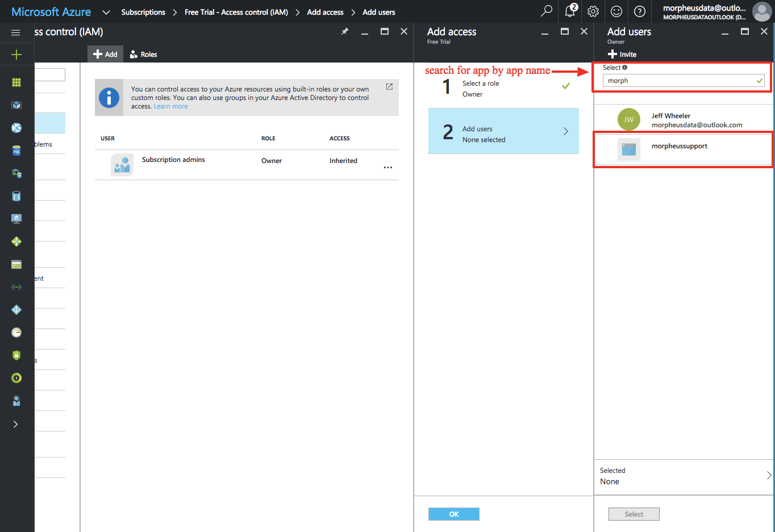The height and width of the screenshot is (532, 775).
Task: Open feedback smiley face icon
Action: (x=616, y=11)
